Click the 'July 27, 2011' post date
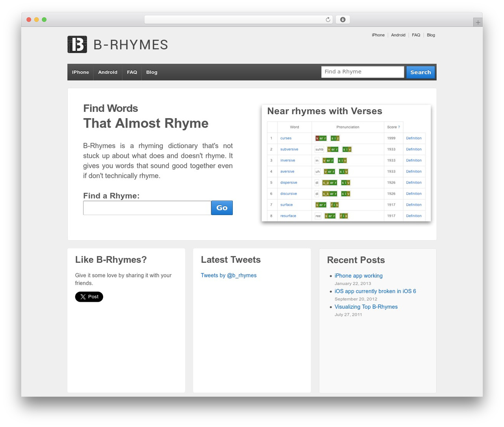The width and height of the screenshot is (504, 427). click(348, 315)
